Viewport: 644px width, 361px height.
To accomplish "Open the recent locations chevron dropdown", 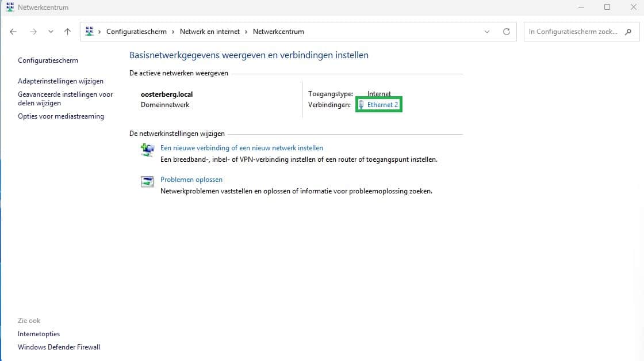I will tap(51, 32).
